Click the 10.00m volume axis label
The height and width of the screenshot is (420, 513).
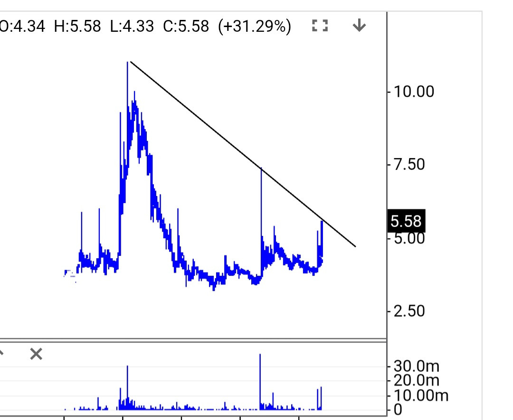coord(421,395)
